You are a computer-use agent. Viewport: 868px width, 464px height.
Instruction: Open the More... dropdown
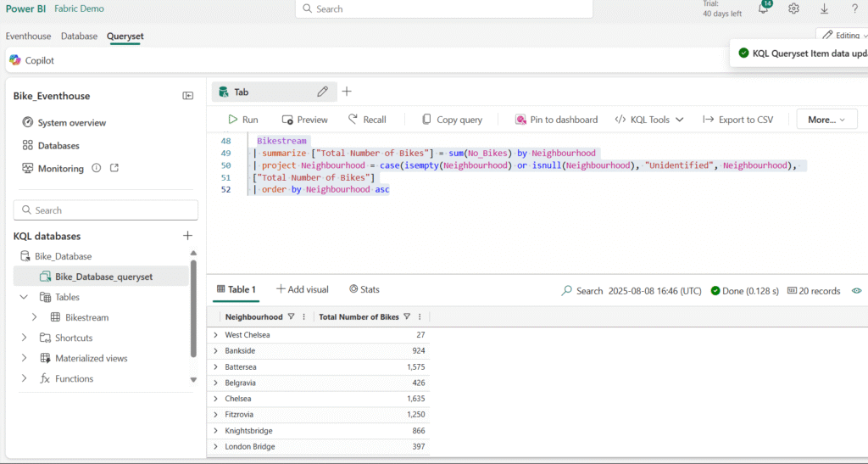tap(826, 120)
